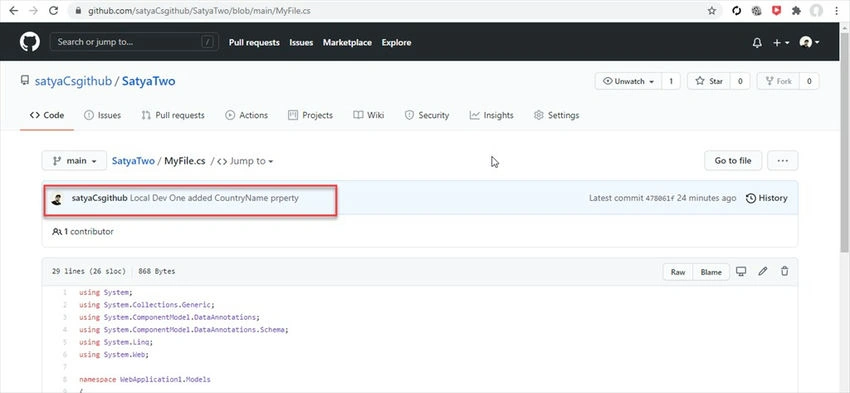This screenshot has width=850, height=393.
Task: Open the SatyaTwo repository title link
Action: tap(149, 81)
